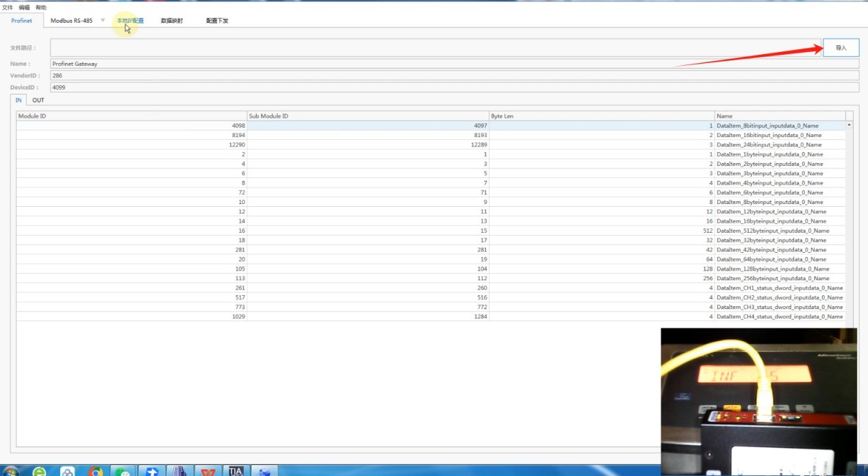Click the DeviceID field showing 4099
The image size is (868, 476).
[454, 87]
